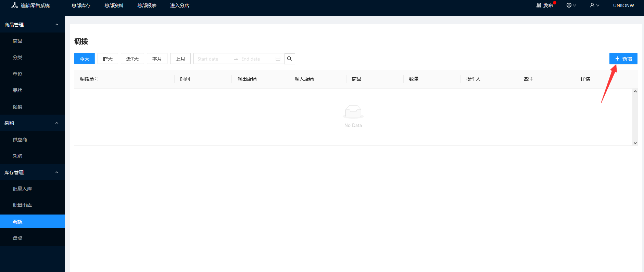Screen dimensions: 644x272
Task: Click the Start date input field
Action: click(x=213, y=59)
